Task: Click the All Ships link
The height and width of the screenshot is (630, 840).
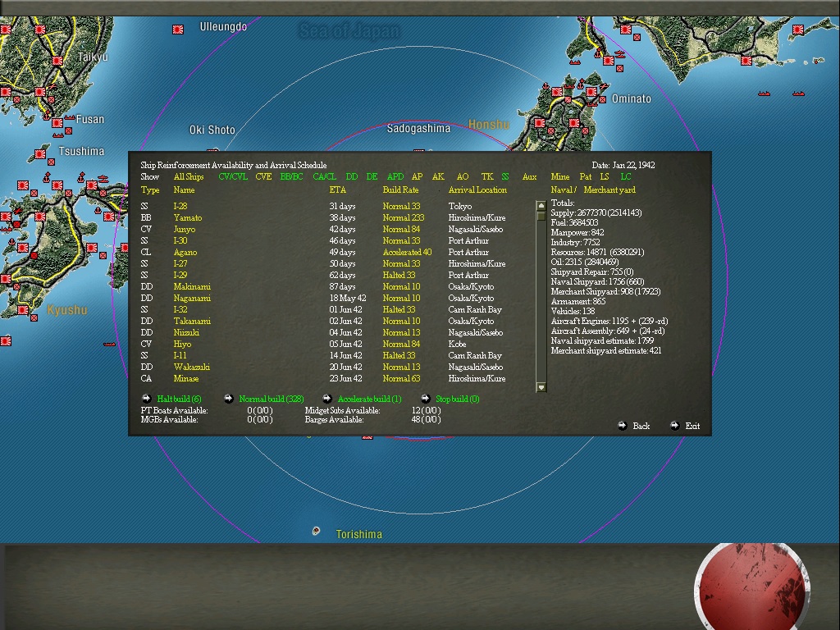Action: tap(188, 176)
